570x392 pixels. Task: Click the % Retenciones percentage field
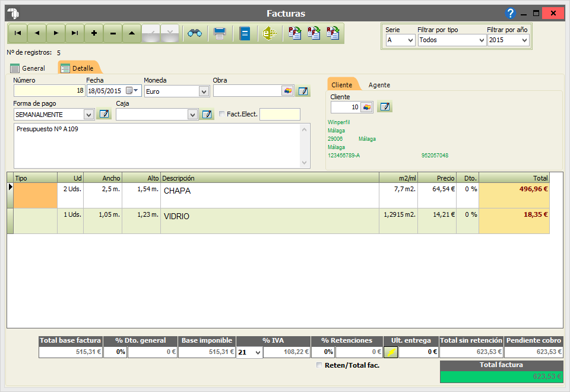coord(323,352)
